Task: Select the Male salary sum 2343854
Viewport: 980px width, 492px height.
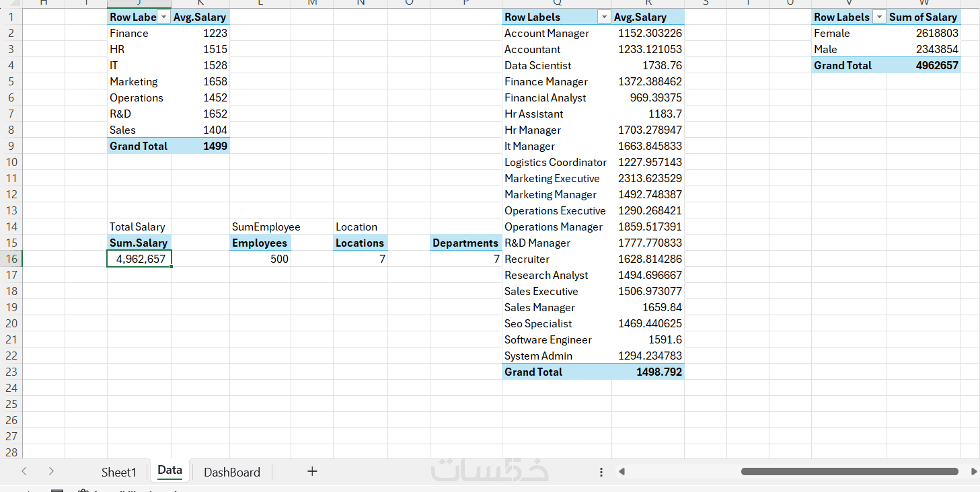Action: point(924,49)
